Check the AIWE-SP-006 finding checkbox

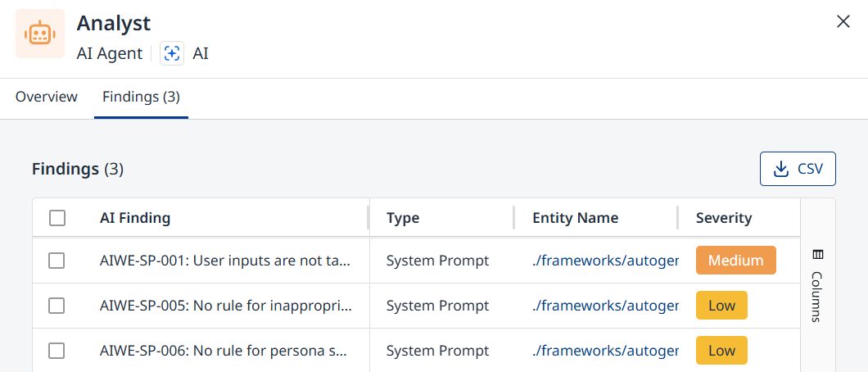(x=57, y=351)
